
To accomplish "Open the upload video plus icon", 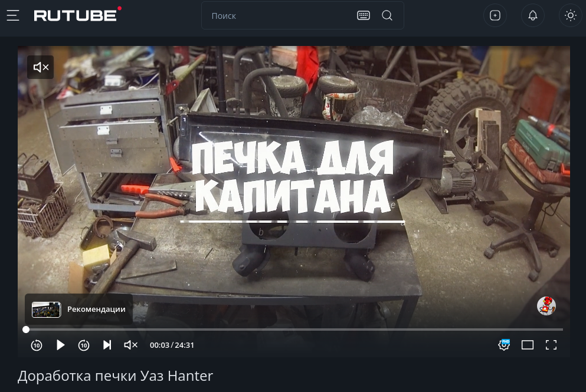I will pyautogui.click(x=495, y=16).
